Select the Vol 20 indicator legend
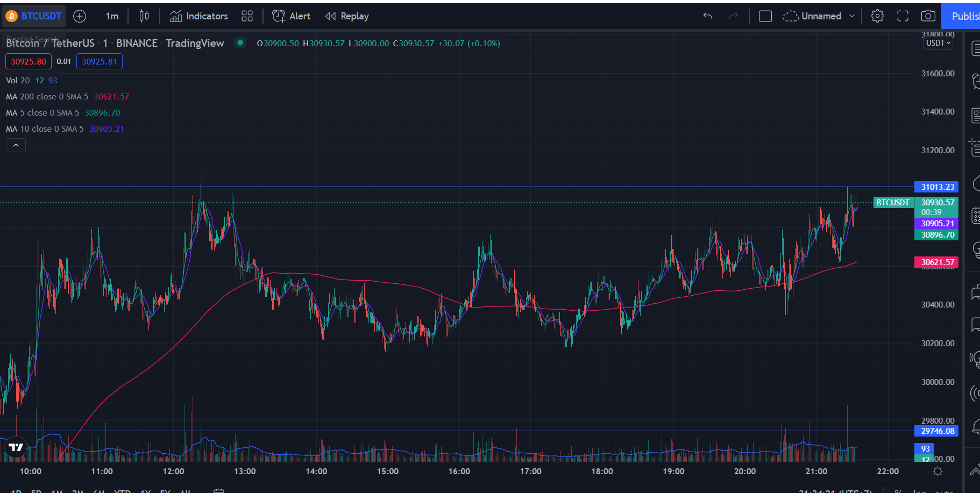This screenshot has width=980, height=493. [18, 80]
